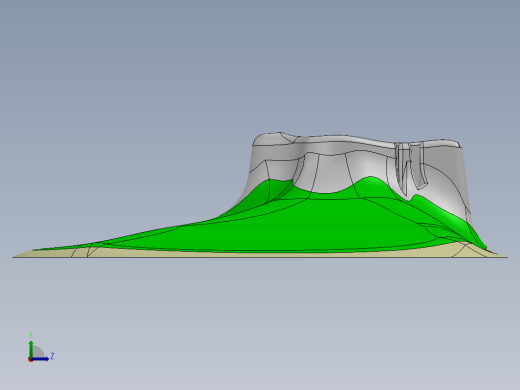Click the Z label beside the coordinate triad

[x=52, y=356]
